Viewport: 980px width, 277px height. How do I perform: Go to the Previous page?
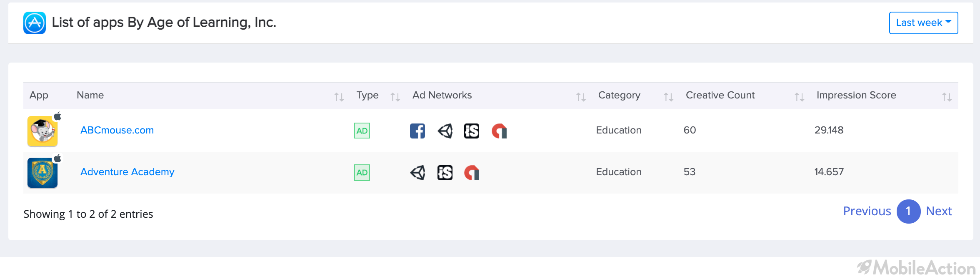pos(867,211)
